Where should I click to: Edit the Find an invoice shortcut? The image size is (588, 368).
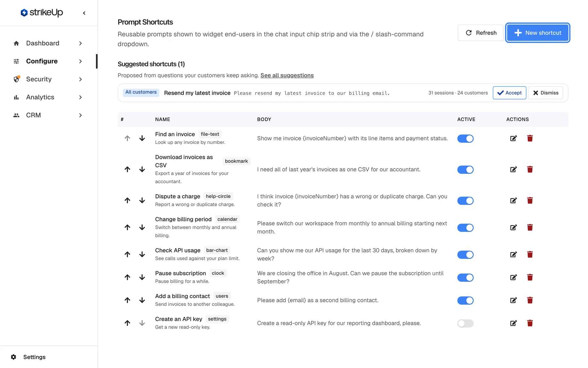click(514, 138)
